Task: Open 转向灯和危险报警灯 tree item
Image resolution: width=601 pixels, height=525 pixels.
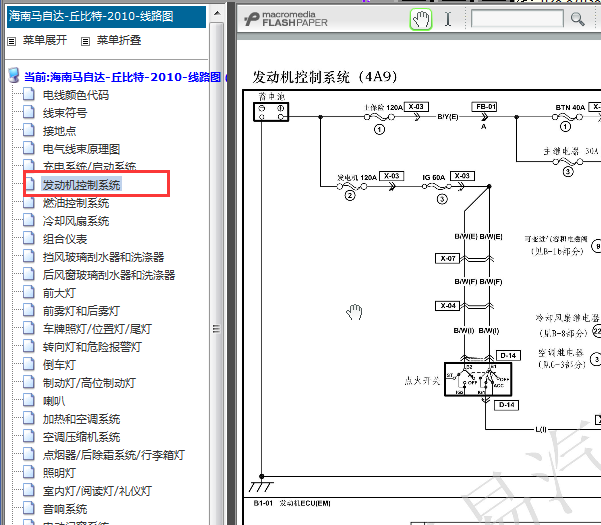Action: point(92,347)
